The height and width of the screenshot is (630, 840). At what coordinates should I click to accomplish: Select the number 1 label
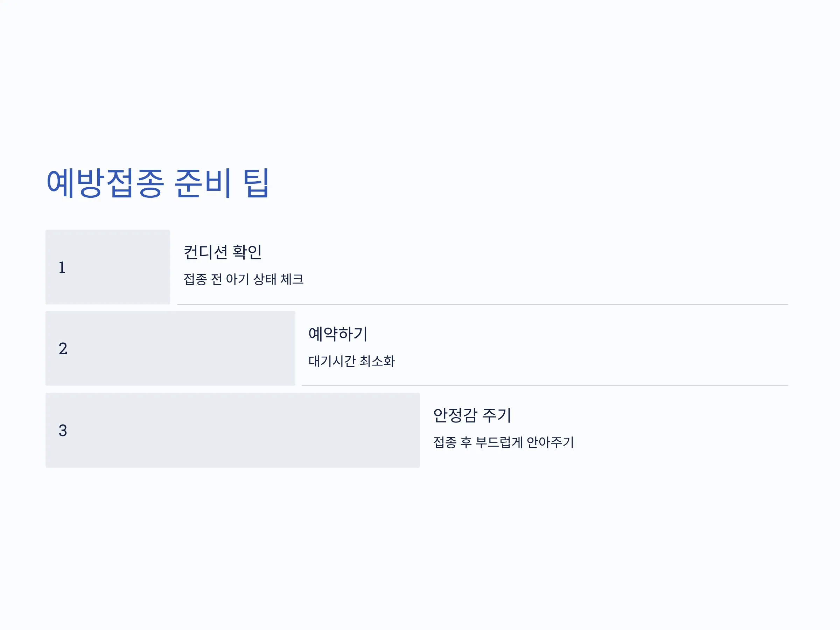62,267
